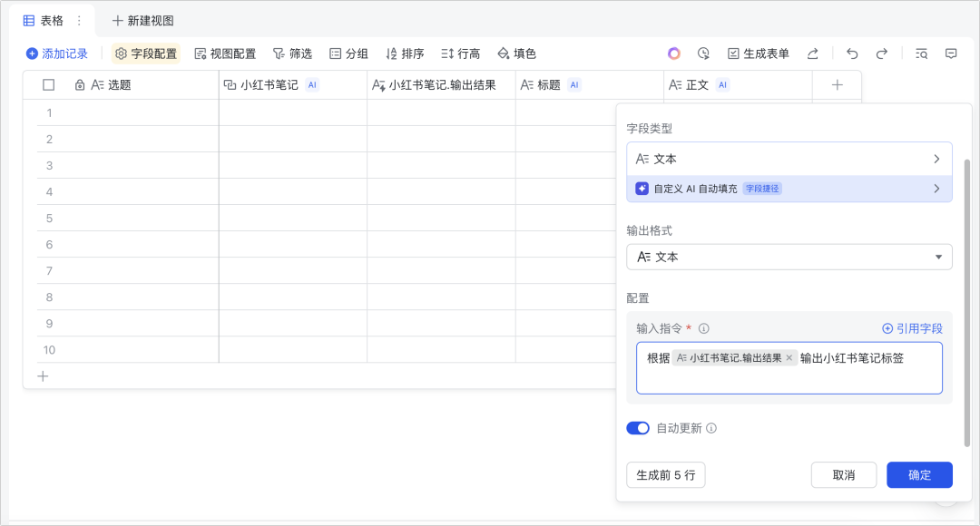Click the 标题 column header
980x526 pixels.
[x=590, y=85]
